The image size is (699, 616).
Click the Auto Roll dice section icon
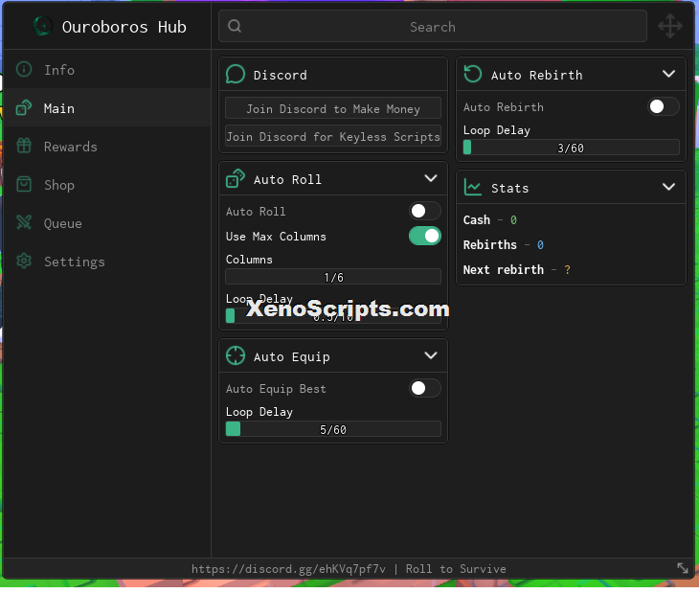pos(236,178)
